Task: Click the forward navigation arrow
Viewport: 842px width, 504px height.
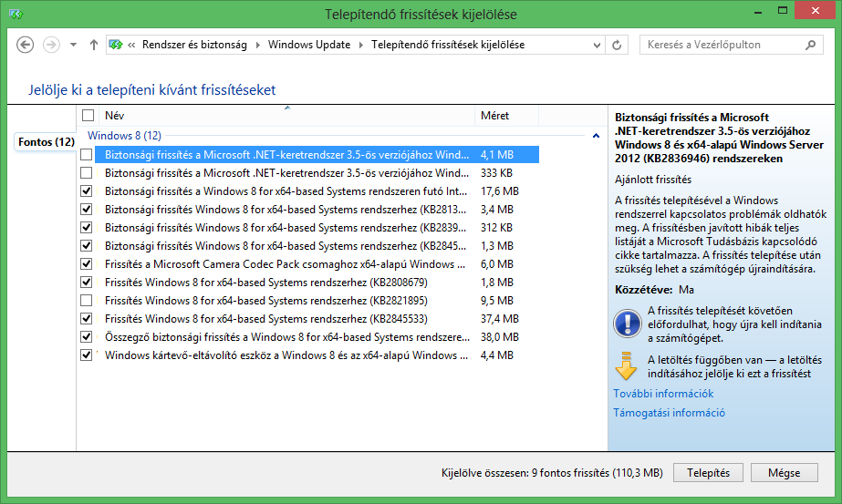Action: pos(52,45)
